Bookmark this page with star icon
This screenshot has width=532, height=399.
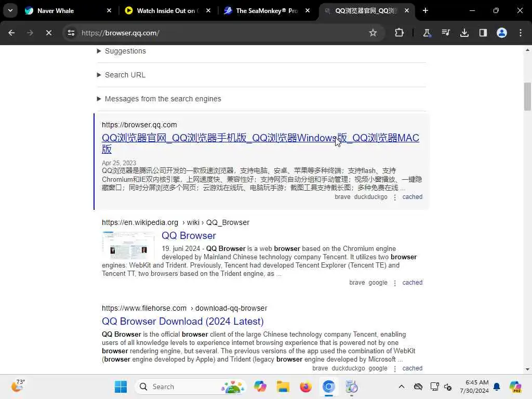pyautogui.click(x=373, y=33)
